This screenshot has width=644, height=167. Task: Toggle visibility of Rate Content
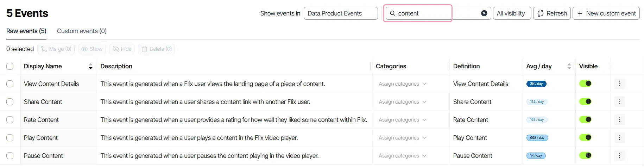coord(585,119)
